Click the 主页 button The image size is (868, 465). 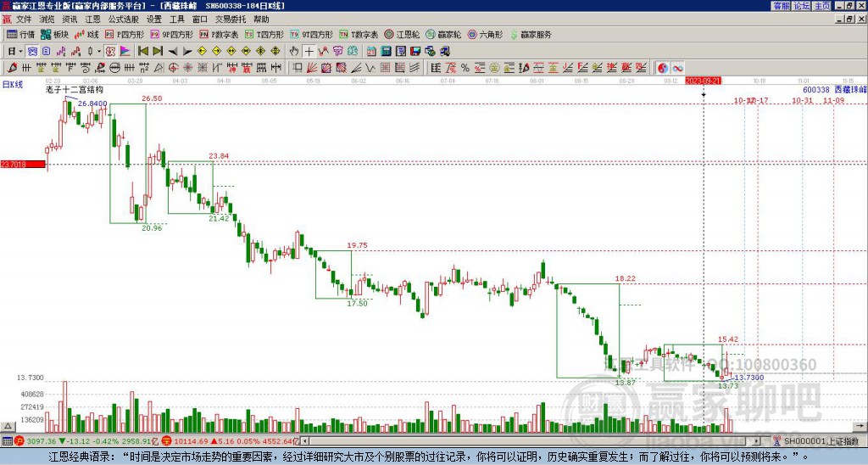[x=822, y=6]
